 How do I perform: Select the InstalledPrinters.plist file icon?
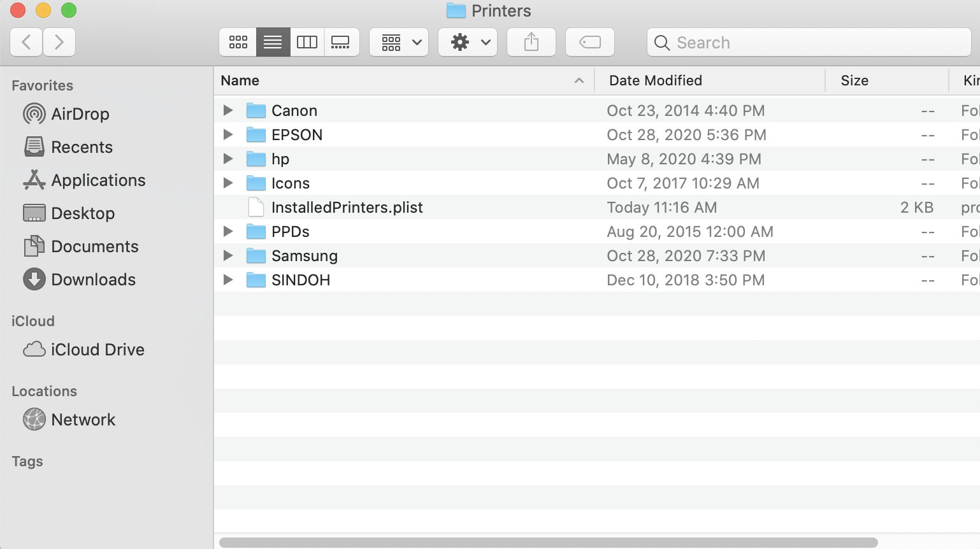click(256, 207)
